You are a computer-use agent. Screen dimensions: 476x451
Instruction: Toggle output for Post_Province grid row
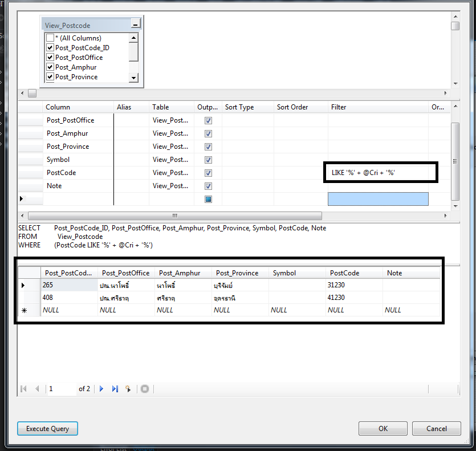point(208,147)
